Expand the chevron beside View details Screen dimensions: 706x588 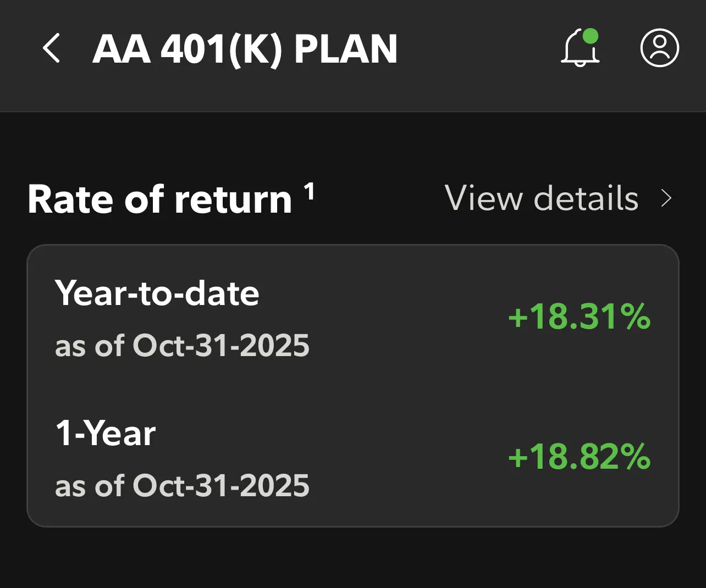click(x=666, y=198)
